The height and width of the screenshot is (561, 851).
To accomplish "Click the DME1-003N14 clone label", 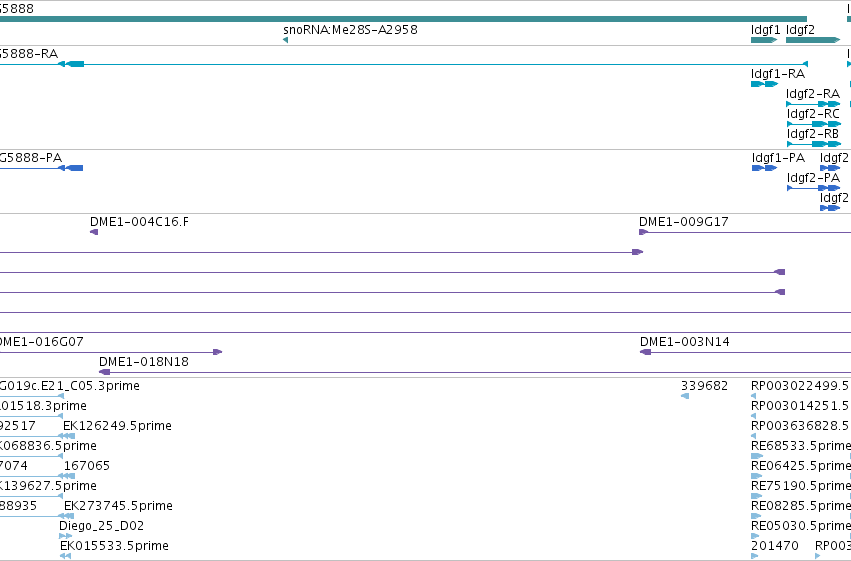I will tap(685, 342).
